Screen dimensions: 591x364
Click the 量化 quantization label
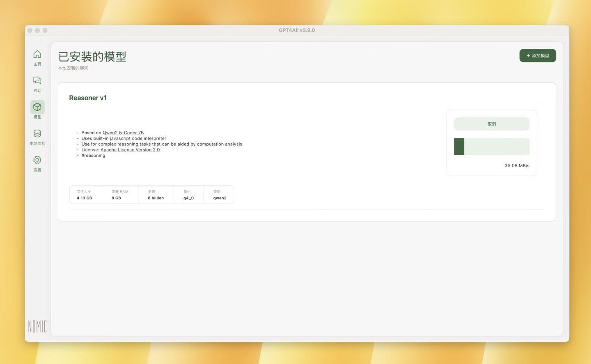[187, 192]
